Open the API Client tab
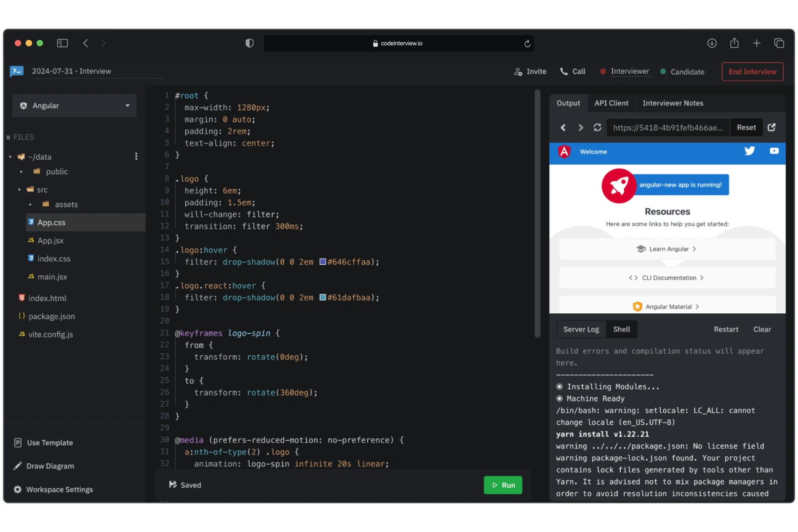The image size is (798, 532). [x=611, y=103]
